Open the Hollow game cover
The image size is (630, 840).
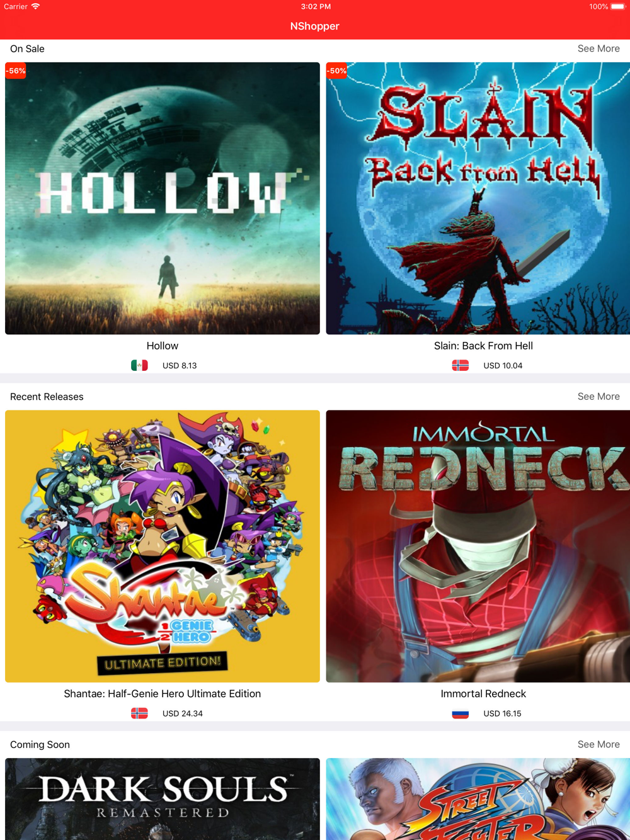163,198
